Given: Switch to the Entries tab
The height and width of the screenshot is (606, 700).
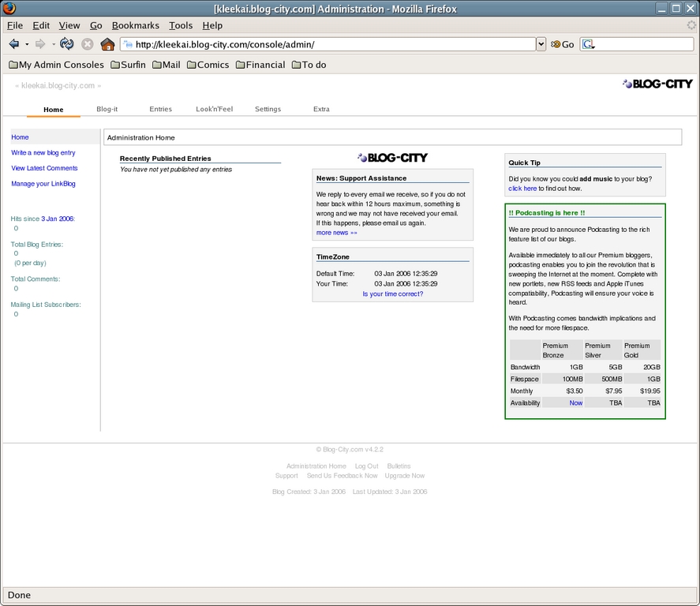Looking at the screenshot, I should (160, 109).
